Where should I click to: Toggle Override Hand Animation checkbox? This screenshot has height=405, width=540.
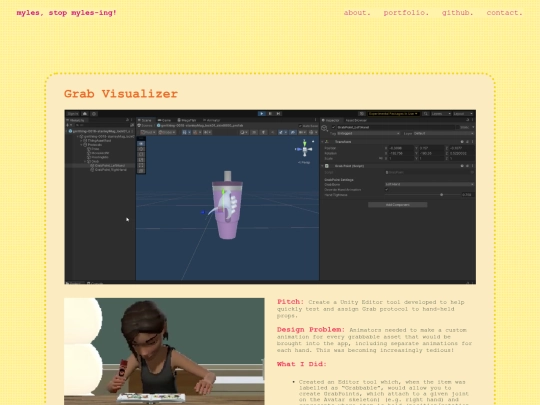point(387,189)
